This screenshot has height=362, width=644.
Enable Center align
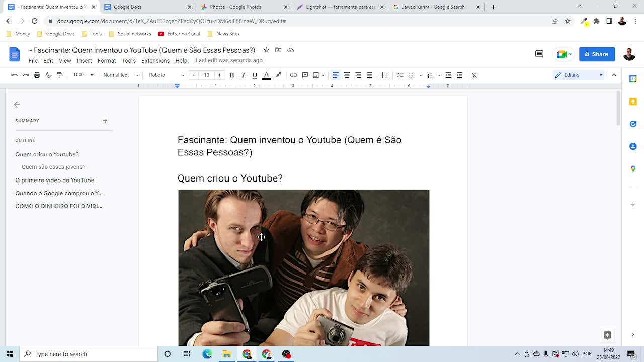point(347,75)
